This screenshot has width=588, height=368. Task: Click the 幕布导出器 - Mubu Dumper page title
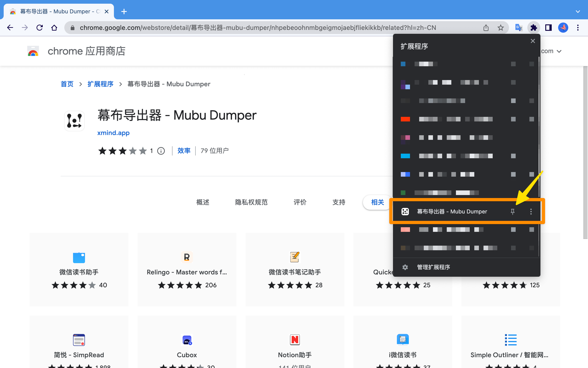[177, 115]
